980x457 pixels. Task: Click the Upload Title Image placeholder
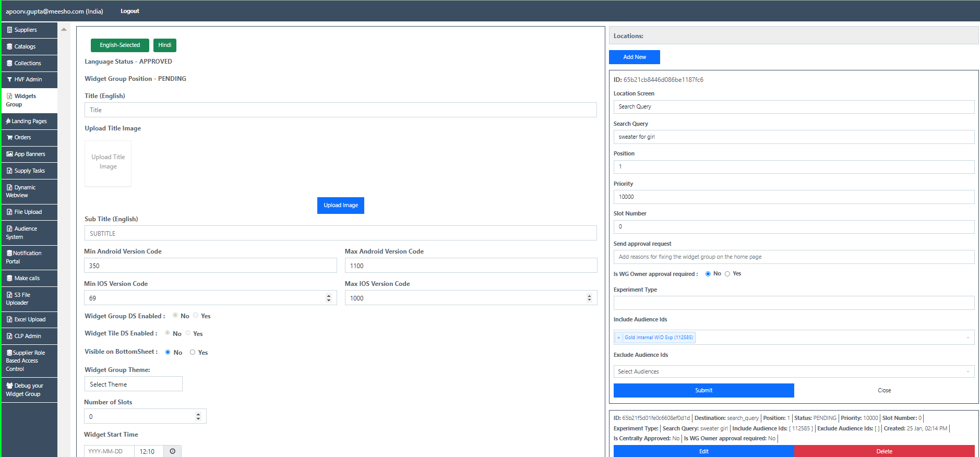click(108, 163)
